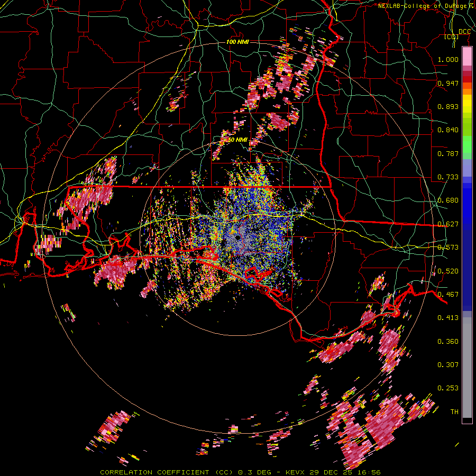Select the 0.253 legend value
Viewport: 476px width, 476px height.
448,388
